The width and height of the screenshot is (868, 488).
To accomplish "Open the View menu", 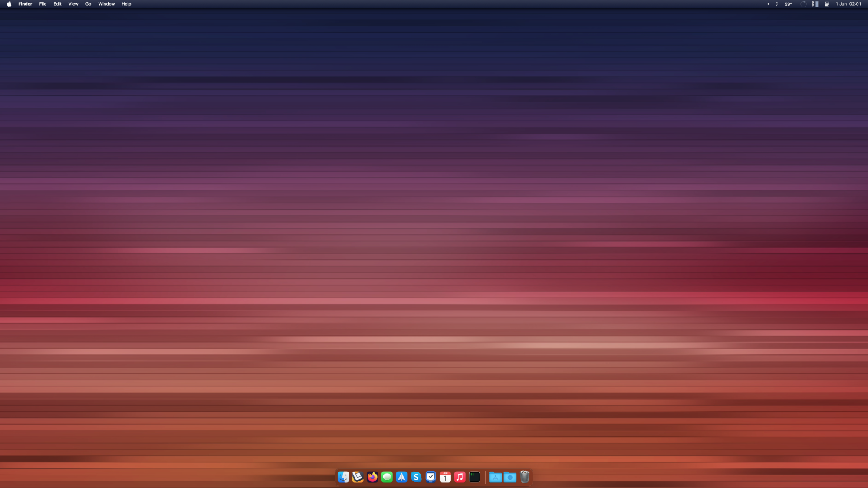I will [x=73, y=4].
